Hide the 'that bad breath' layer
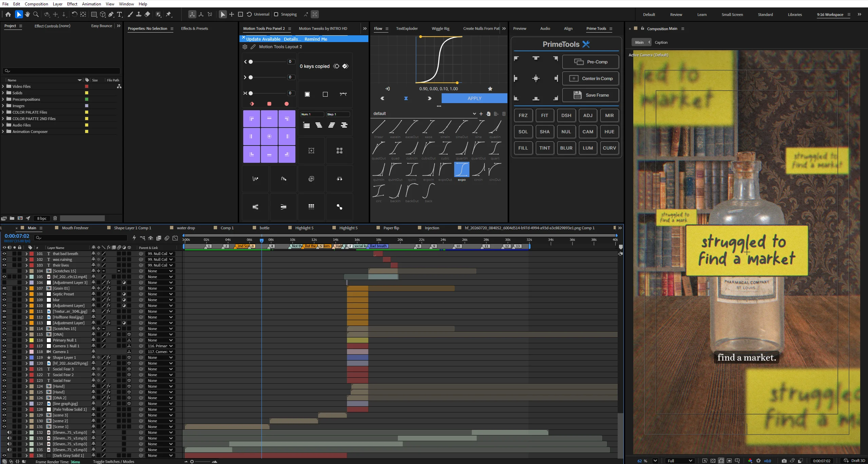Viewport: 868px width, 464px height. [x=4, y=254]
